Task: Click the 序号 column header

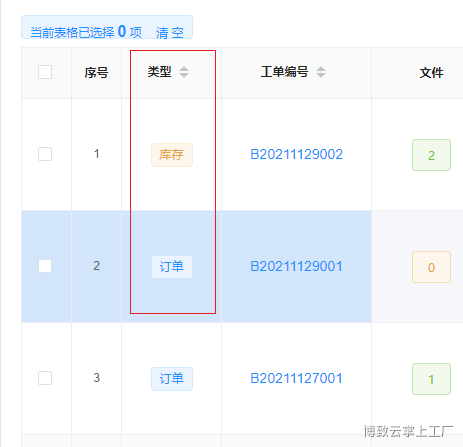Action: click(x=96, y=73)
